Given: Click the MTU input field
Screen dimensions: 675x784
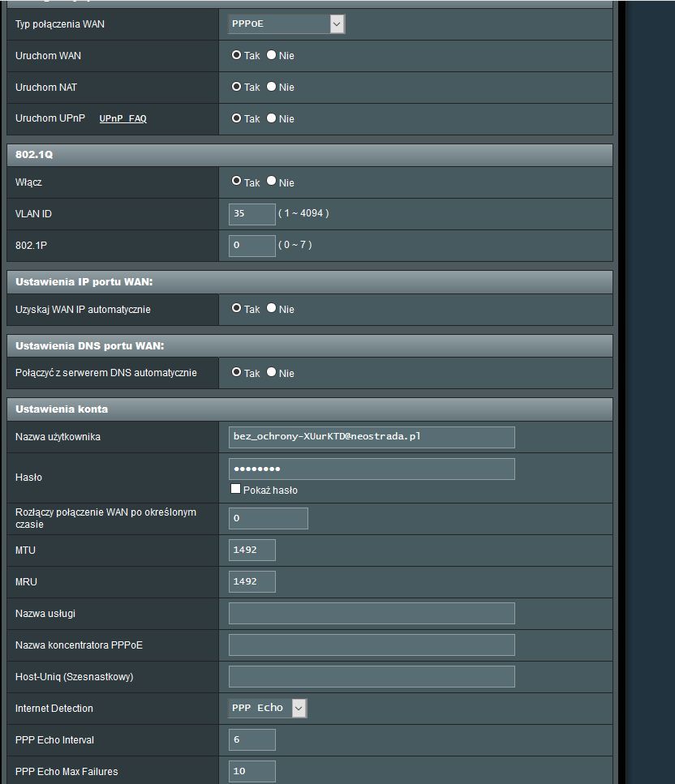Looking at the screenshot, I should coord(252,550).
